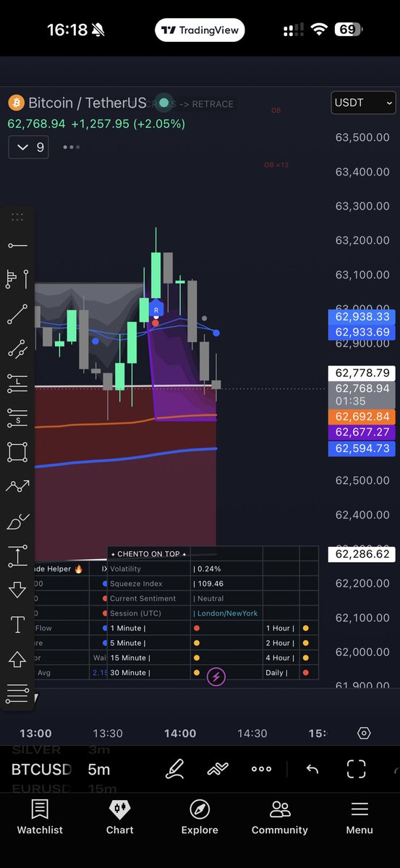The height and width of the screenshot is (868, 400).
Task: Tap the Squeeze Index 109.46 value
Action: pyautogui.click(x=209, y=584)
